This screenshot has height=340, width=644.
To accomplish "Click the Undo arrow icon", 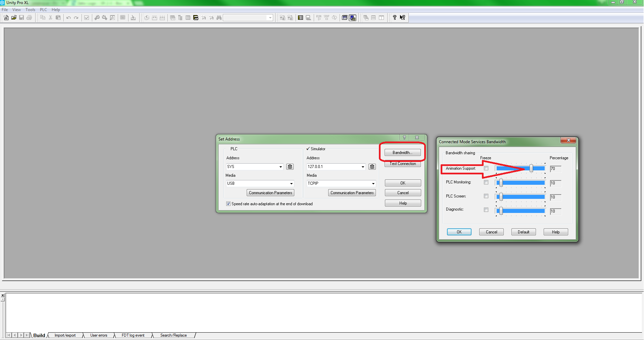I will coord(68,17).
